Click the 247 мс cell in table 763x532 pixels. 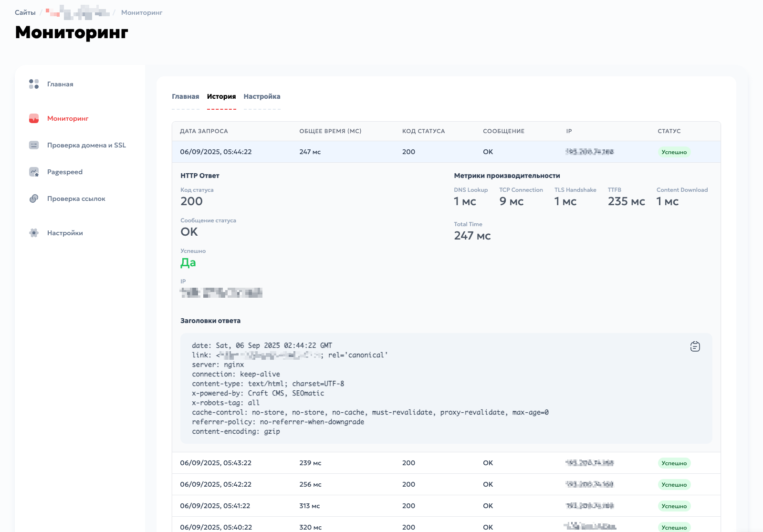[310, 152]
